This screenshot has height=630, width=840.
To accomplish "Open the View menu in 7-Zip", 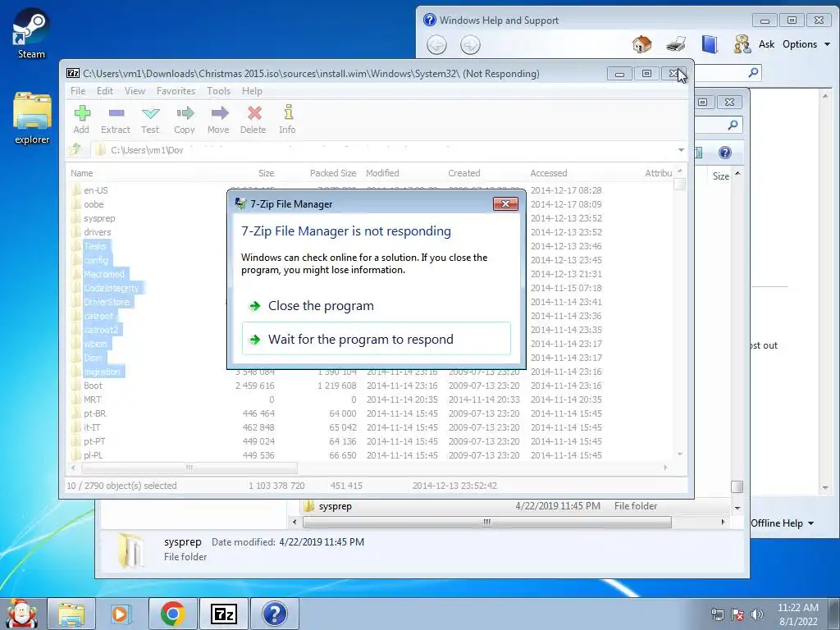I will 135,91.
